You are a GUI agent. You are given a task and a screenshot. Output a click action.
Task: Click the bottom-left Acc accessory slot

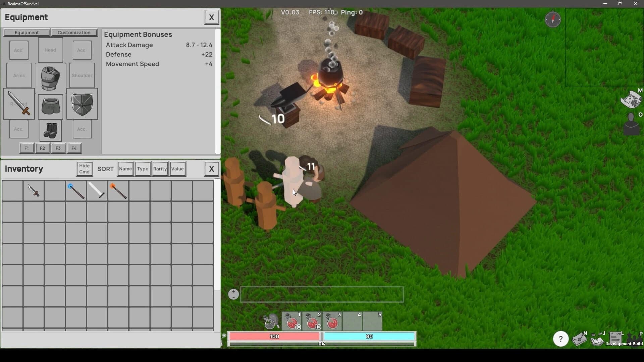19,129
